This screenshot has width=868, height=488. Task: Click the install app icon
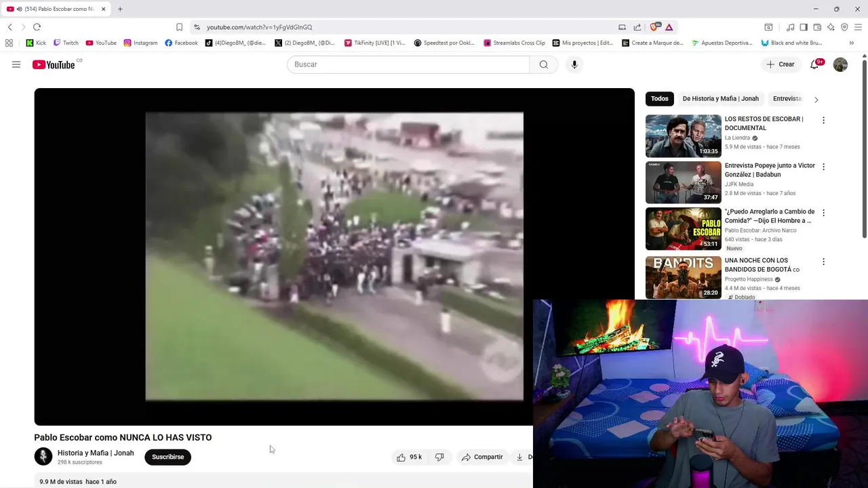point(622,27)
